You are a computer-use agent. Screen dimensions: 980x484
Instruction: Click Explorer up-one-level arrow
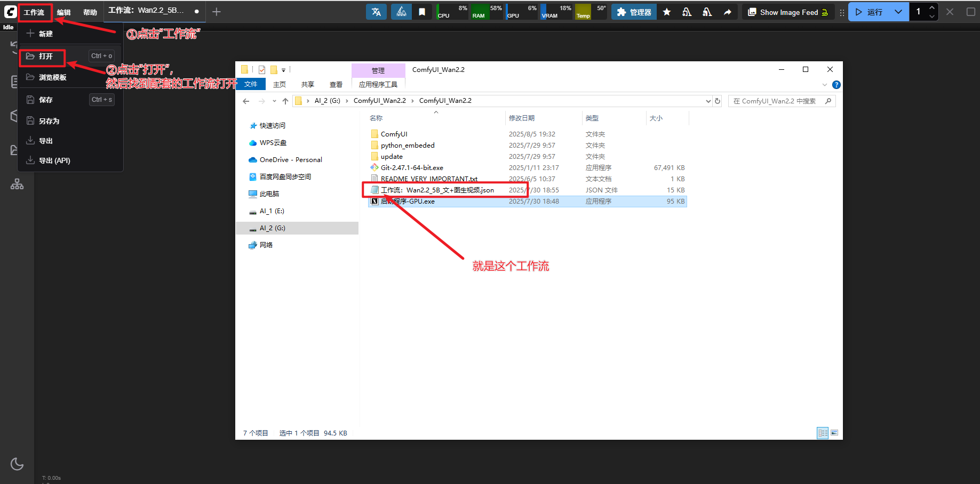(x=285, y=101)
